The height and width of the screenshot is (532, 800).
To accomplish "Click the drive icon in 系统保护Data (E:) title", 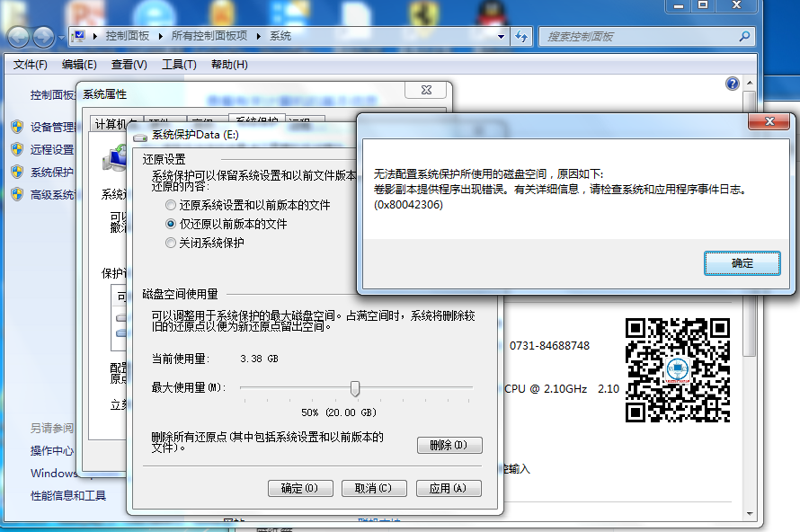I will (140, 135).
